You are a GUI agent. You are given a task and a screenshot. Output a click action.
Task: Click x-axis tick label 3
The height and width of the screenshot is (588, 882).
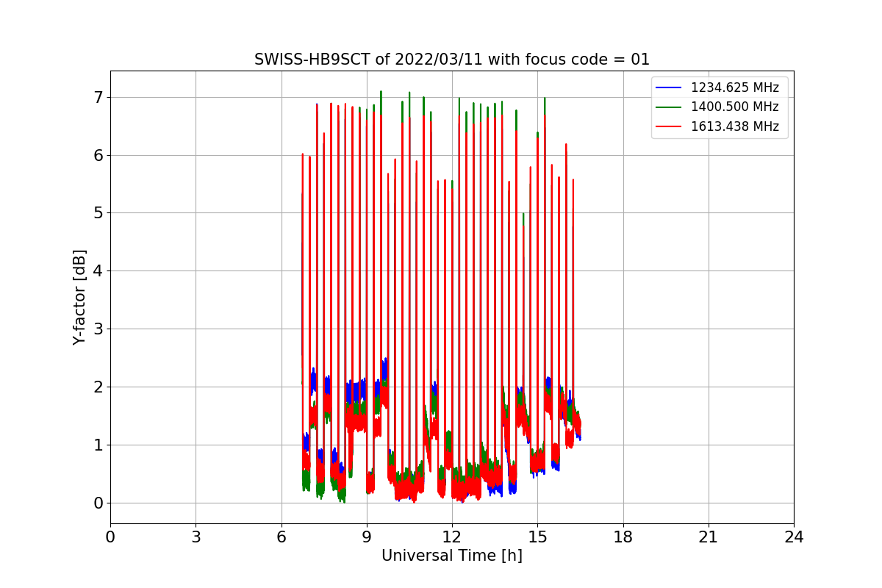(x=196, y=537)
